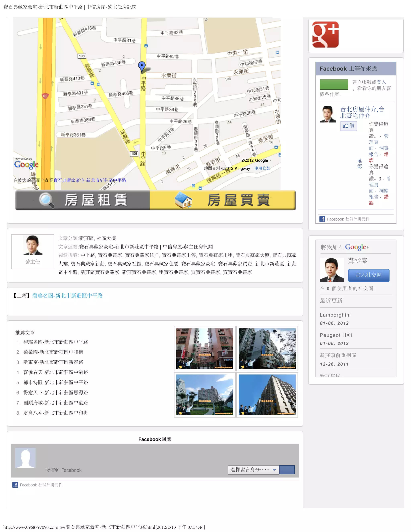
Task: Open Lamborghini recent update entry
Action: (335, 315)
